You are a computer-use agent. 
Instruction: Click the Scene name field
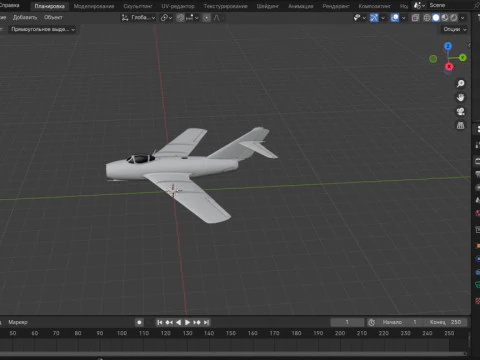tap(450, 5)
